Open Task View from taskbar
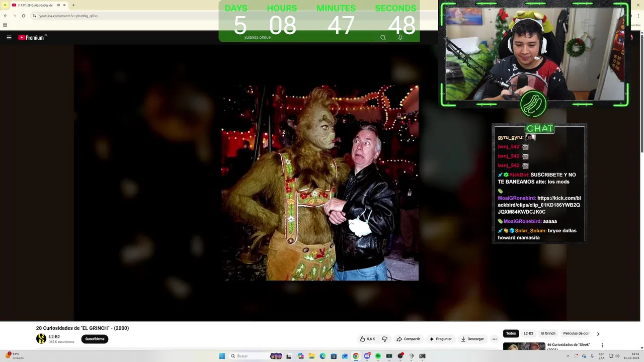644x362 pixels. coord(289,356)
